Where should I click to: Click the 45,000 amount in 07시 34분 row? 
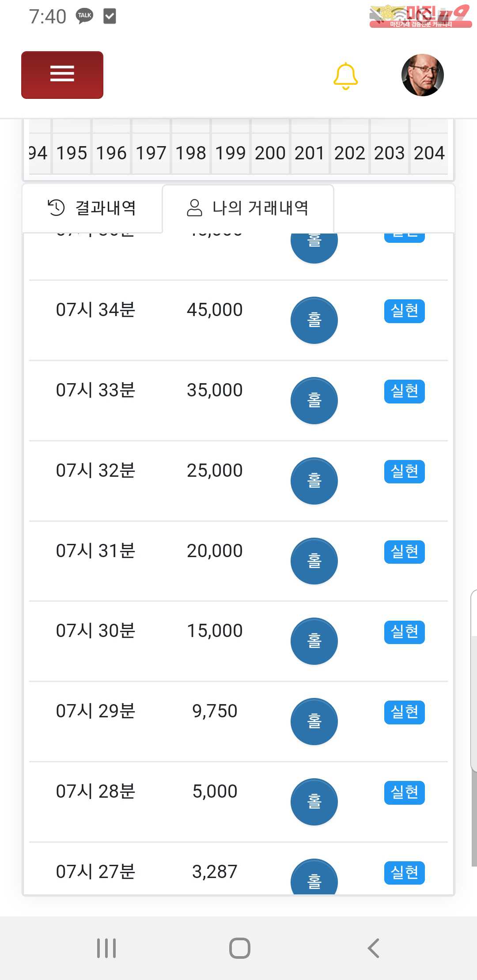215,310
